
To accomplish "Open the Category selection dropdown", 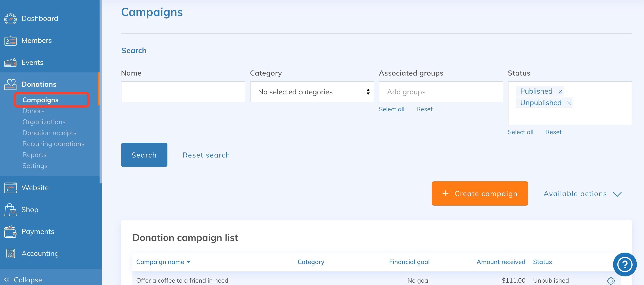I will [312, 92].
